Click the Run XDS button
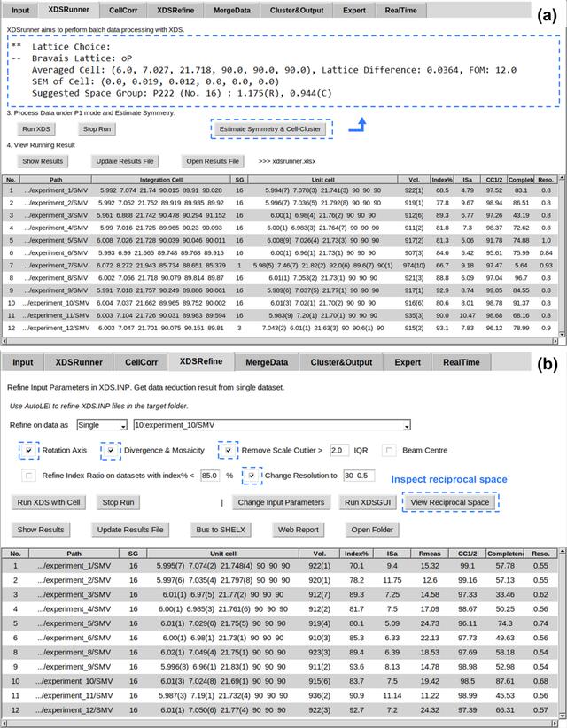Screen dimensions: 567x728 [36, 129]
